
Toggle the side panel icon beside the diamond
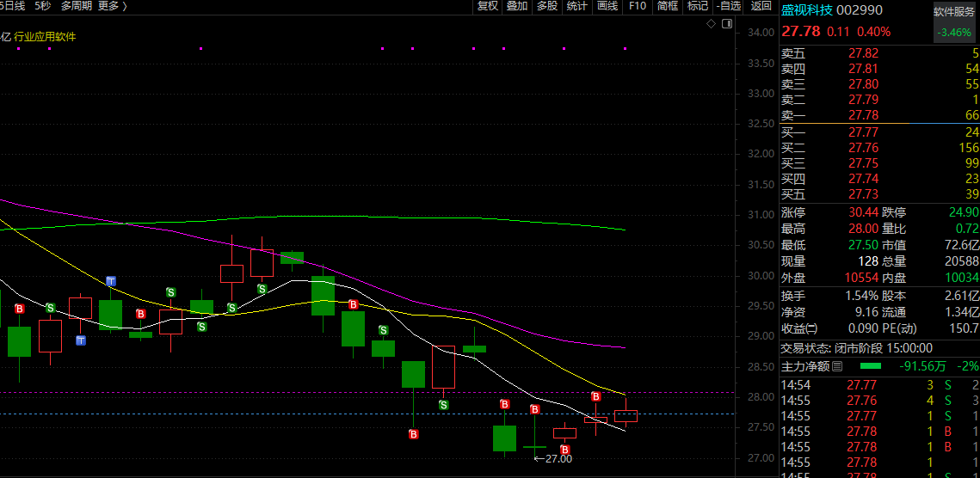point(726,24)
